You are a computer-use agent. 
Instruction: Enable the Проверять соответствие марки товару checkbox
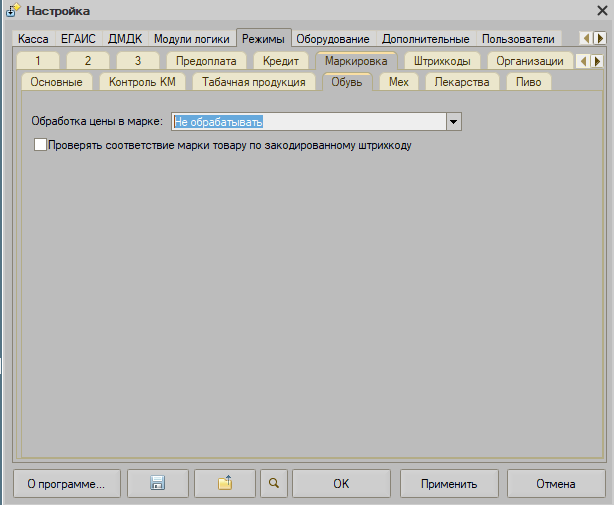click(41, 145)
